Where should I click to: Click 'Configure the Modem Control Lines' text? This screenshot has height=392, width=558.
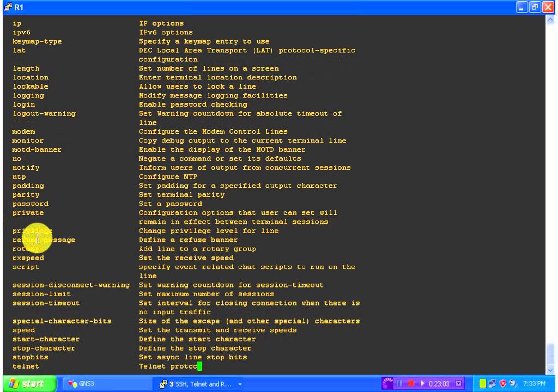(x=213, y=132)
